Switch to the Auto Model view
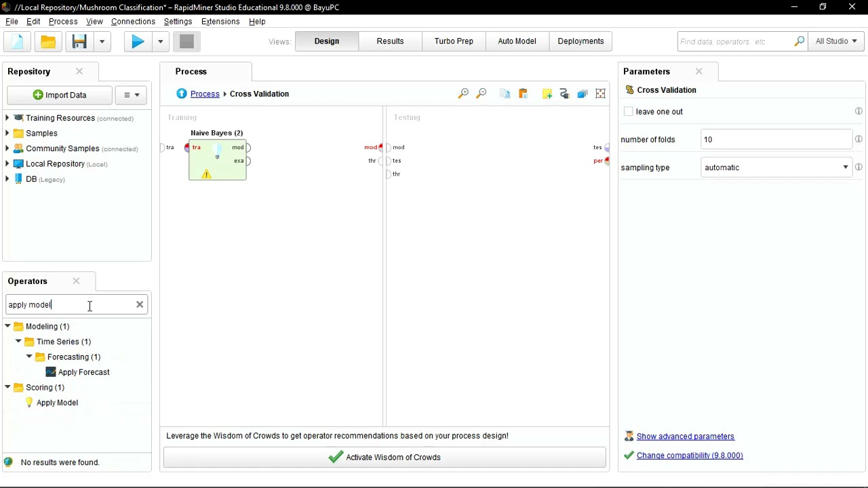868x488 pixels. click(517, 41)
